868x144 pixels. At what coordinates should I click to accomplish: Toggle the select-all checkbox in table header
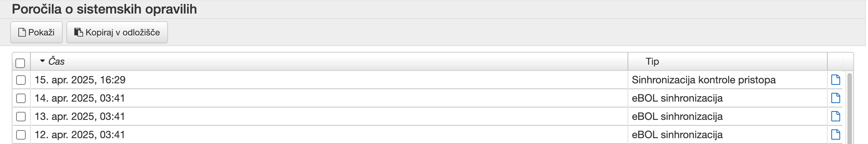[x=21, y=63]
